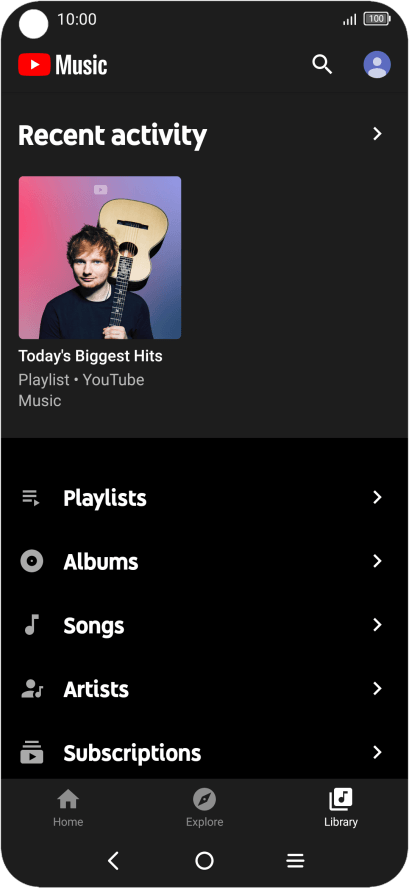Viewport: 409px width, 888px height.
Task: Click the Playlists queue icon
Action: [x=31, y=498]
